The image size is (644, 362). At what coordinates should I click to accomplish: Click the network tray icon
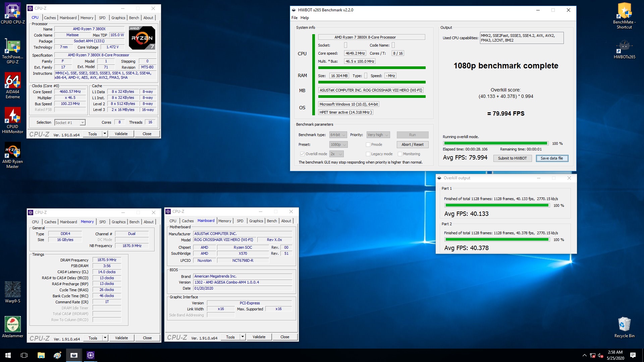tap(593, 355)
